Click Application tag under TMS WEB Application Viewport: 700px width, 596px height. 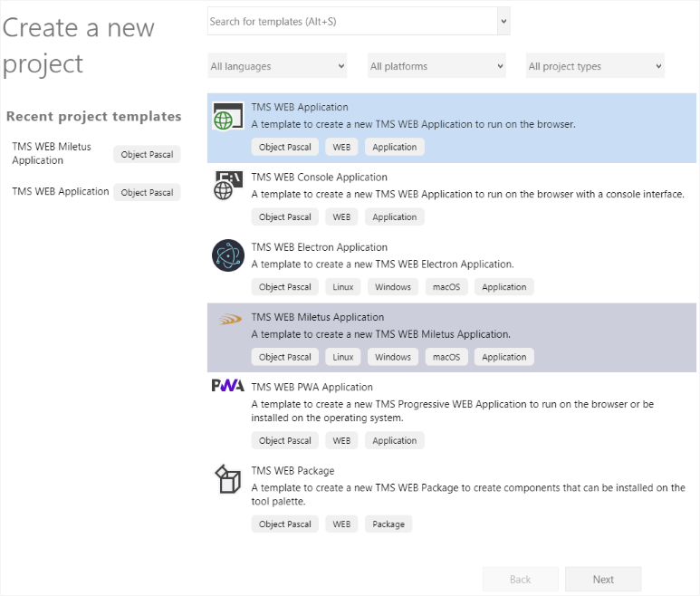point(395,147)
